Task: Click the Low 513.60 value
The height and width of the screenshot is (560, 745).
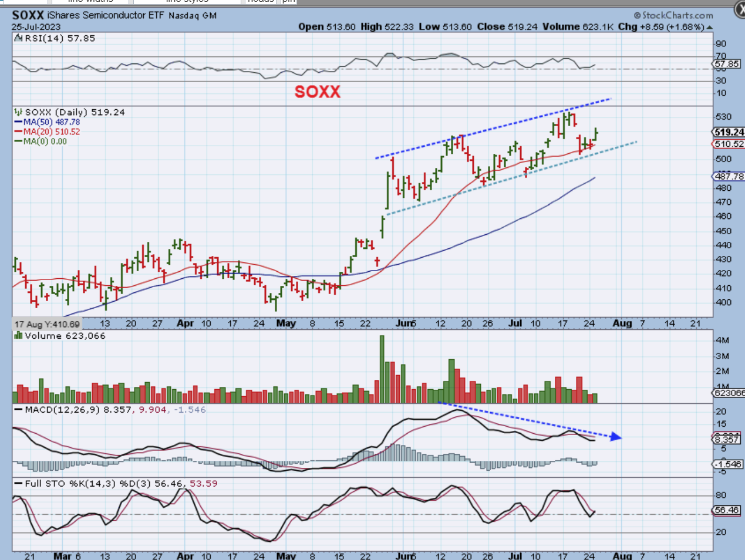Action: click(x=446, y=26)
